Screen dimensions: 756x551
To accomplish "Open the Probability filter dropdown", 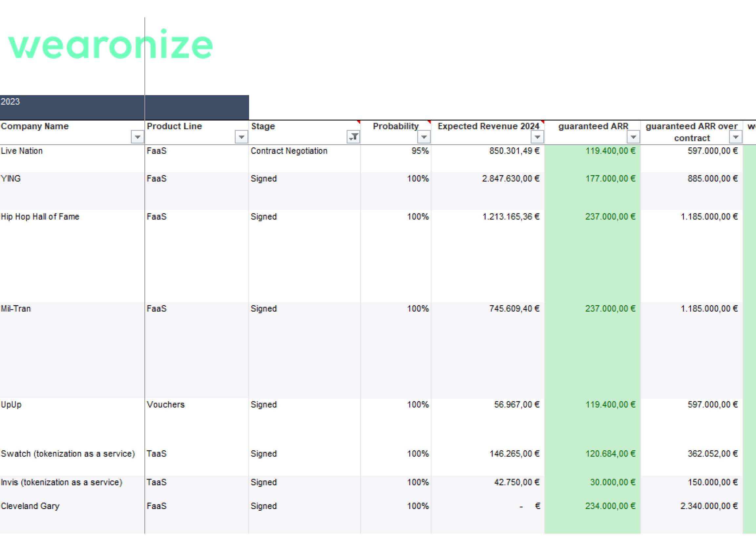I will (424, 137).
